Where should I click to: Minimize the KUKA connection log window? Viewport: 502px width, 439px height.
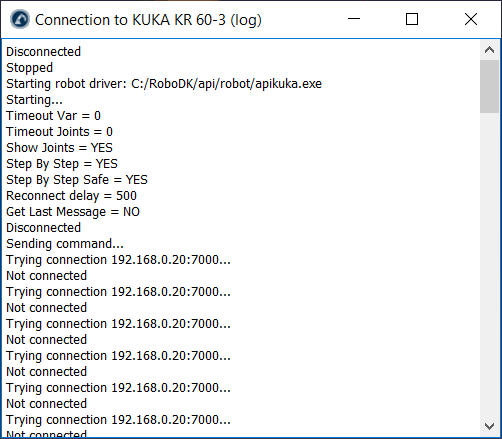click(354, 19)
